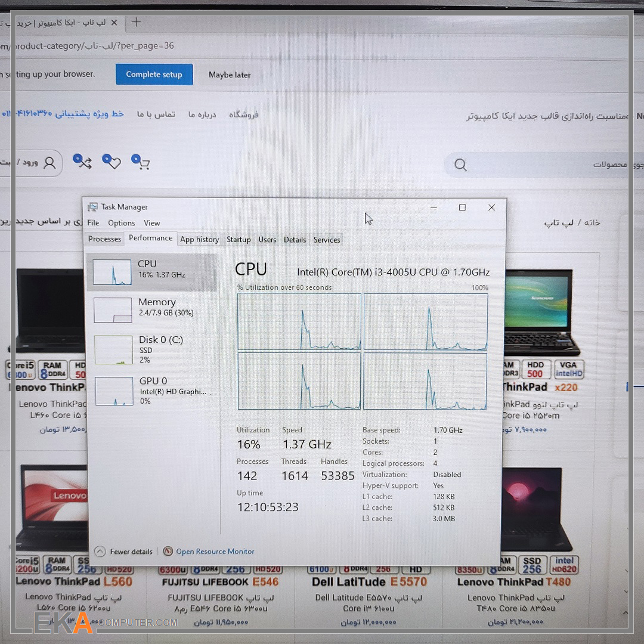This screenshot has width=644, height=644.
Task: Click the user login icon on website
Action: click(x=49, y=163)
